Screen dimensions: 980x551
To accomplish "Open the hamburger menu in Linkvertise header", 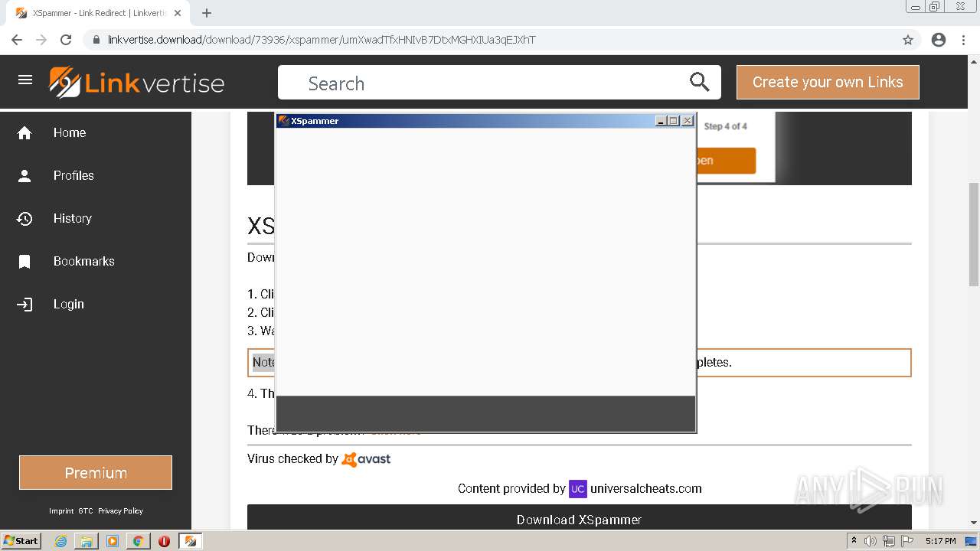I will (25, 80).
